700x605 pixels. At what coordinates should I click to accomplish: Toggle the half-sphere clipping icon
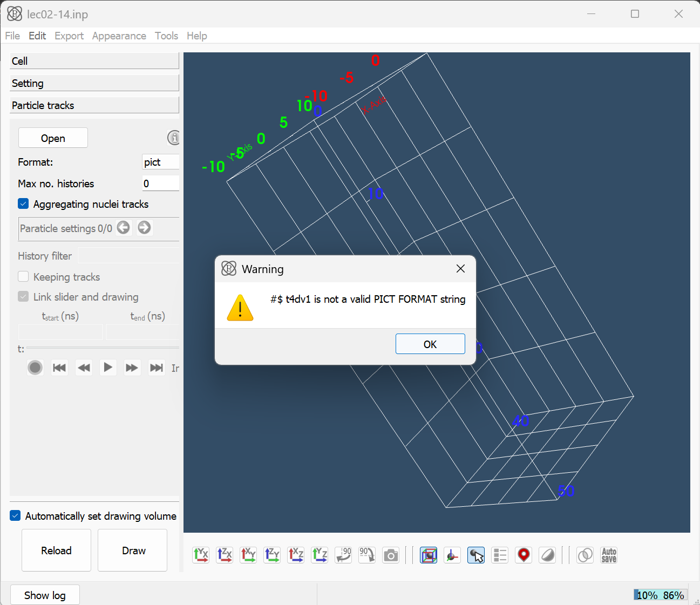point(547,555)
